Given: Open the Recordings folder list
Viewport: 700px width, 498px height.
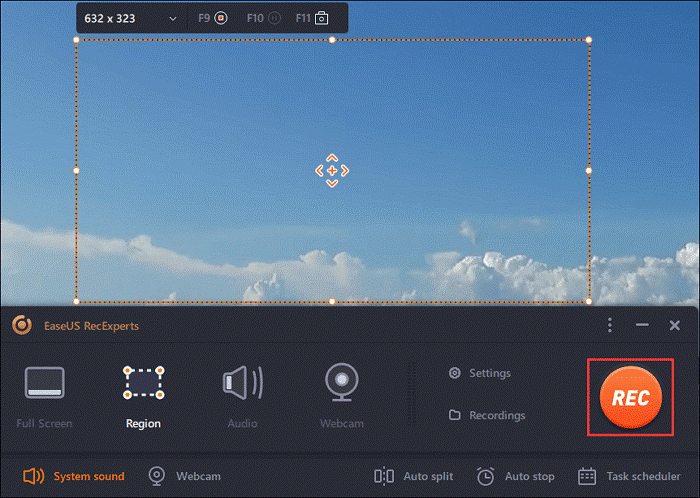Looking at the screenshot, I should coord(487,415).
